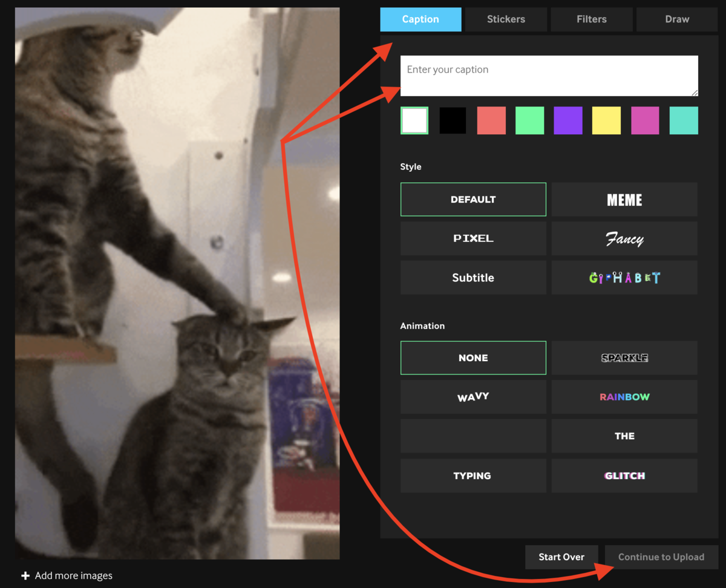This screenshot has height=588, width=726.
Task: Click the caption text input field
Action: click(x=549, y=76)
